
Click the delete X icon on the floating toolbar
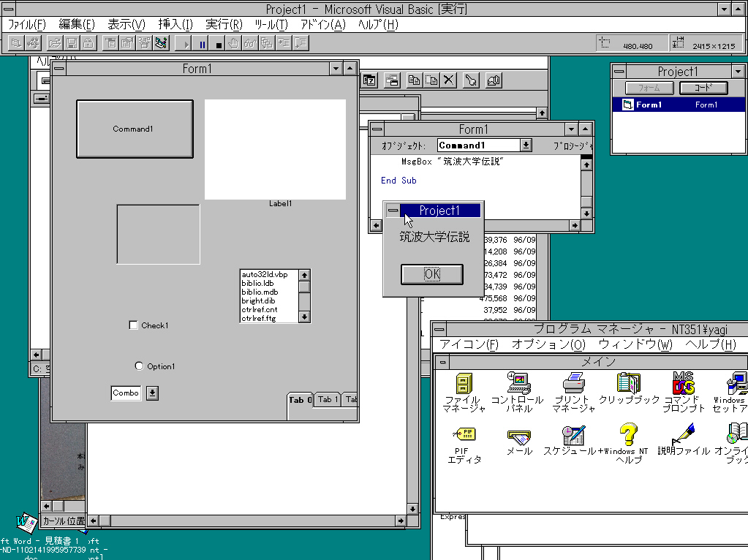click(447, 80)
